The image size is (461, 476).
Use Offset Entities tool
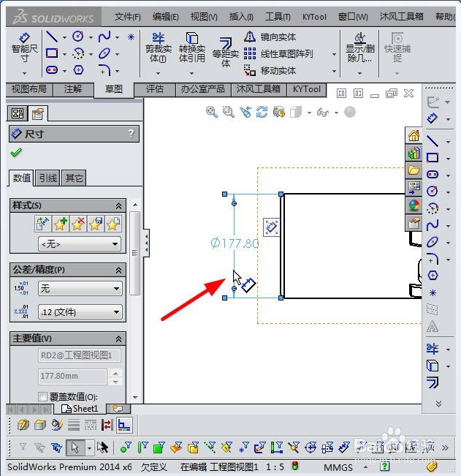[x=225, y=52]
